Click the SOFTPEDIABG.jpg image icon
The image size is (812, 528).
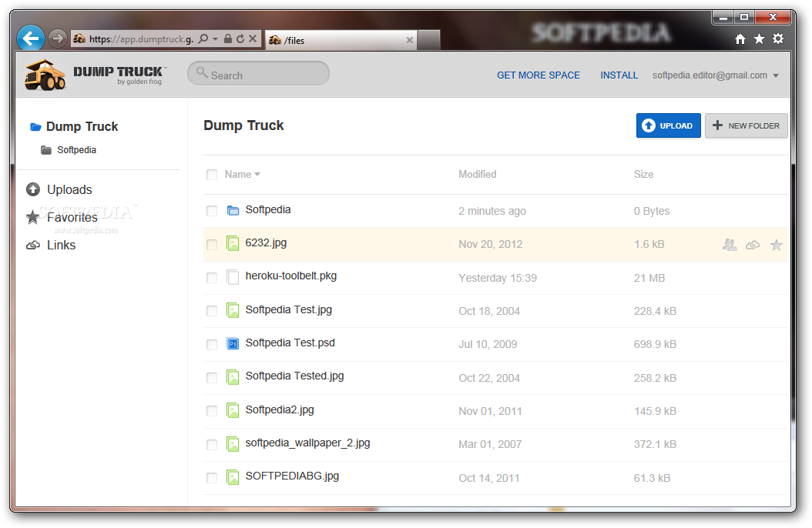click(x=233, y=476)
